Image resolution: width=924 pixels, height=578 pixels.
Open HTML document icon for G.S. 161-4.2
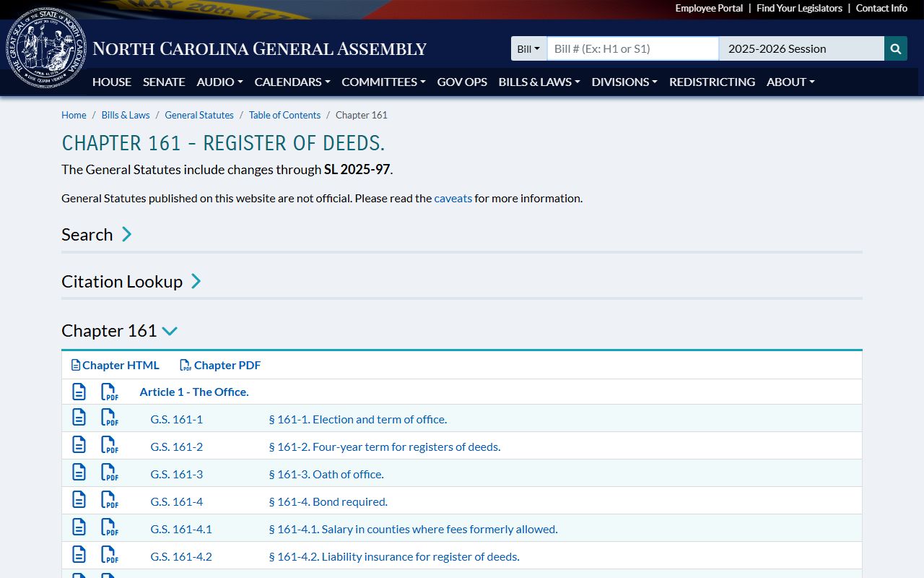tap(79, 555)
